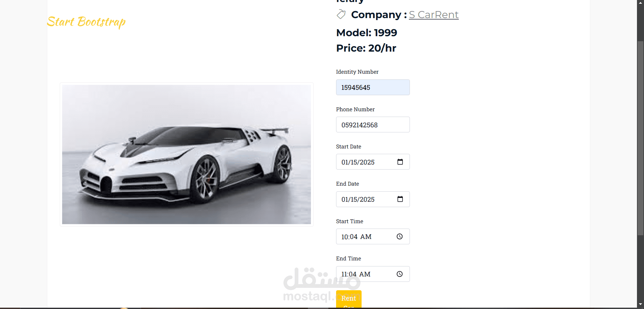Screen dimensions: 644x309
Task: Click the Company label text
Action: [x=379, y=15]
